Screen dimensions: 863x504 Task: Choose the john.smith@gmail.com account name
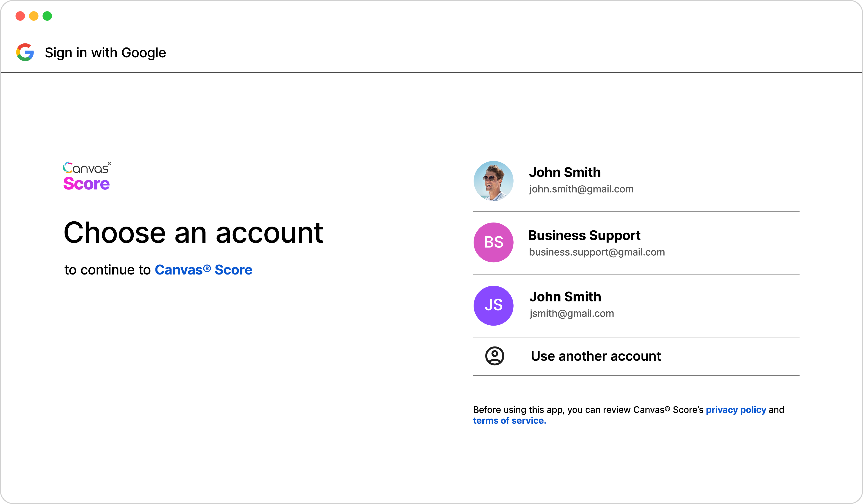[565, 172]
